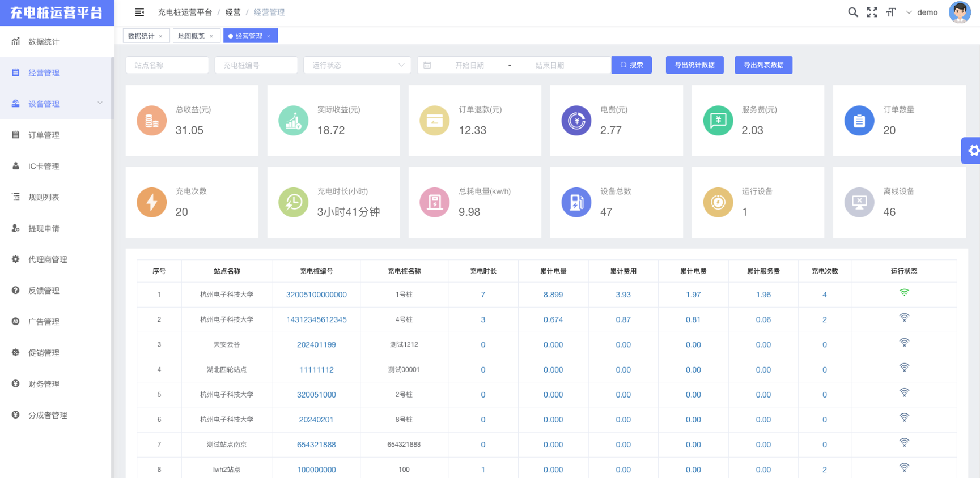Click the 设备总数 charging station icon
980x478 pixels.
(x=576, y=202)
